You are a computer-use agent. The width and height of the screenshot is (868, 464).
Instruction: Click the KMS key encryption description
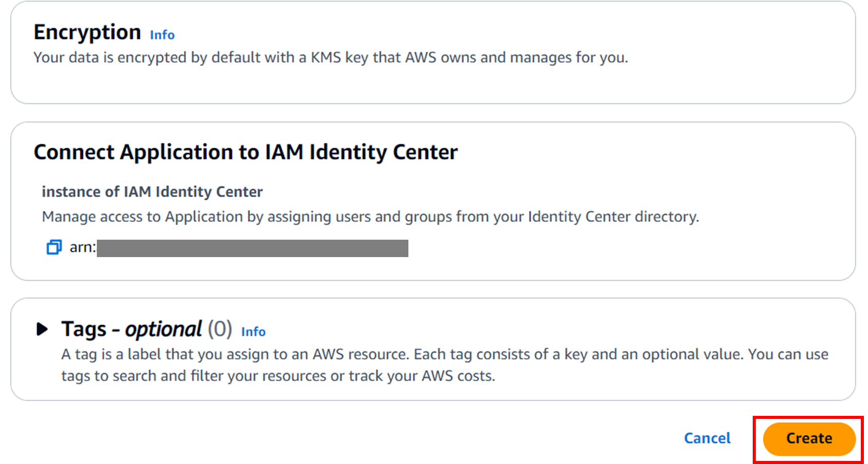tap(330, 57)
